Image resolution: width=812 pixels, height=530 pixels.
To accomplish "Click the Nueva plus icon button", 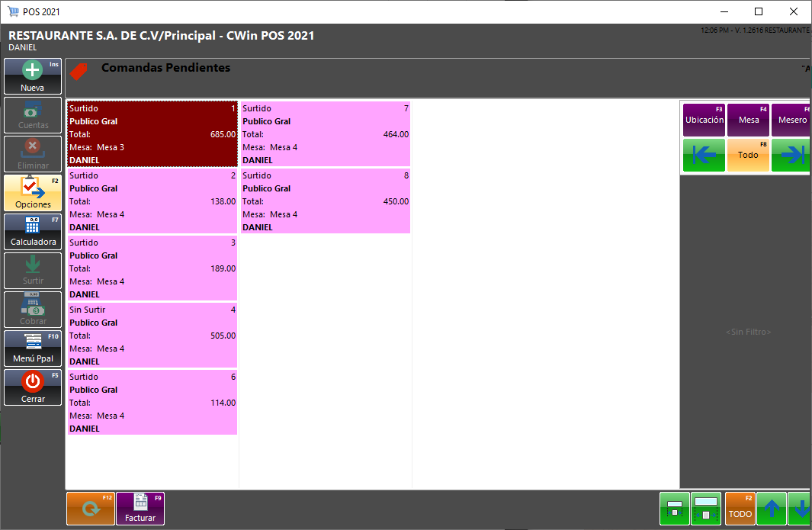I will pyautogui.click(x=33, y=76).
